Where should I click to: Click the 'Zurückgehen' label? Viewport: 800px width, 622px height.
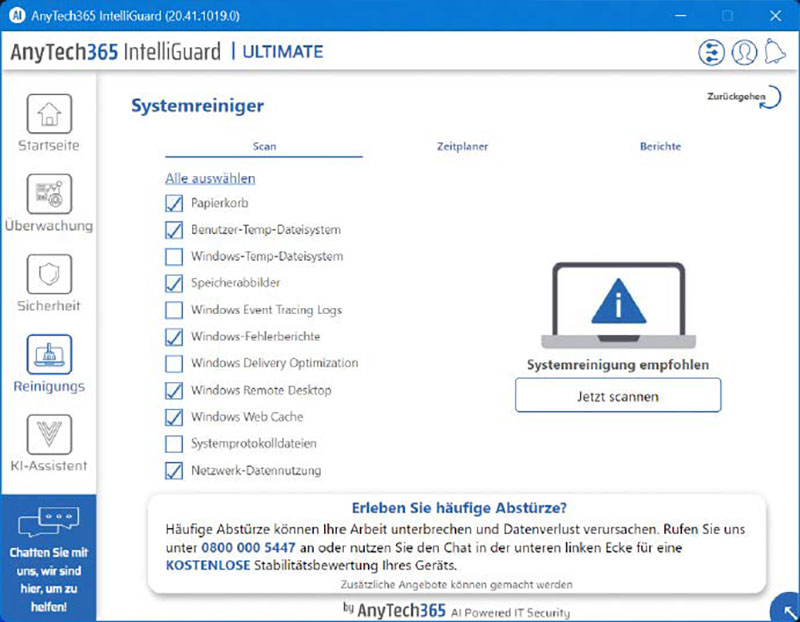(x=736, y=96)
